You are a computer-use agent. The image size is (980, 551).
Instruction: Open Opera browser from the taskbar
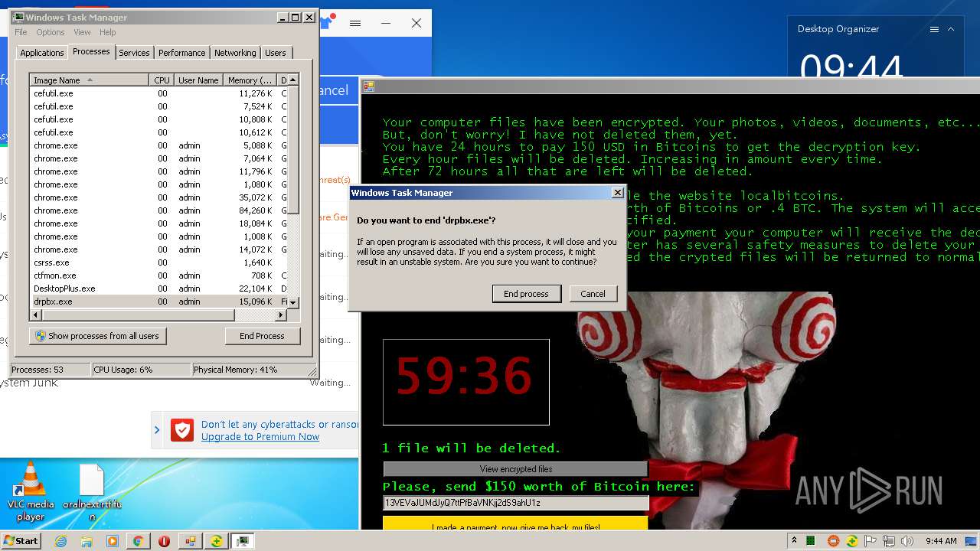click(x=164, y=541)
